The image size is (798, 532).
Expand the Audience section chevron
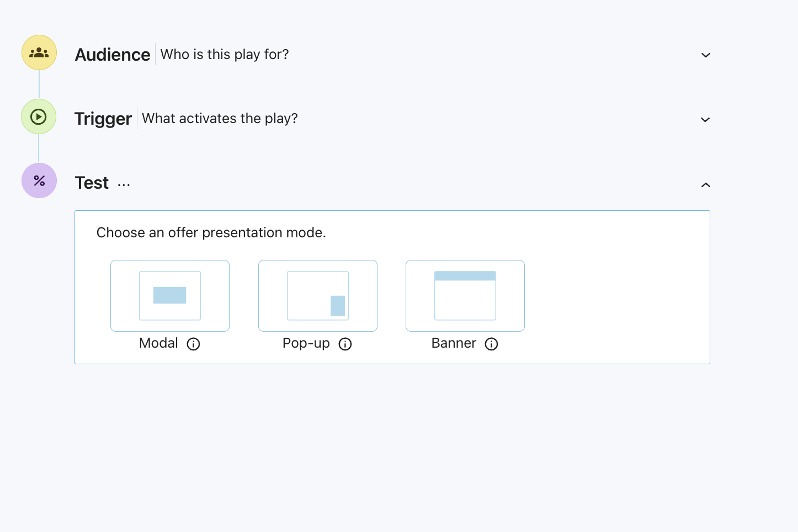(x=705, y=55)
